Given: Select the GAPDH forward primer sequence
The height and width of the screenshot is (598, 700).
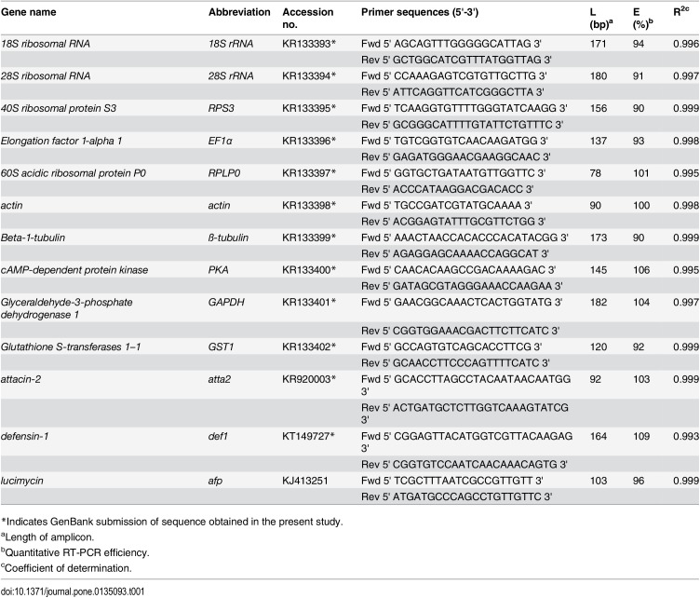Looking at the screenshot, I should 462,302.
